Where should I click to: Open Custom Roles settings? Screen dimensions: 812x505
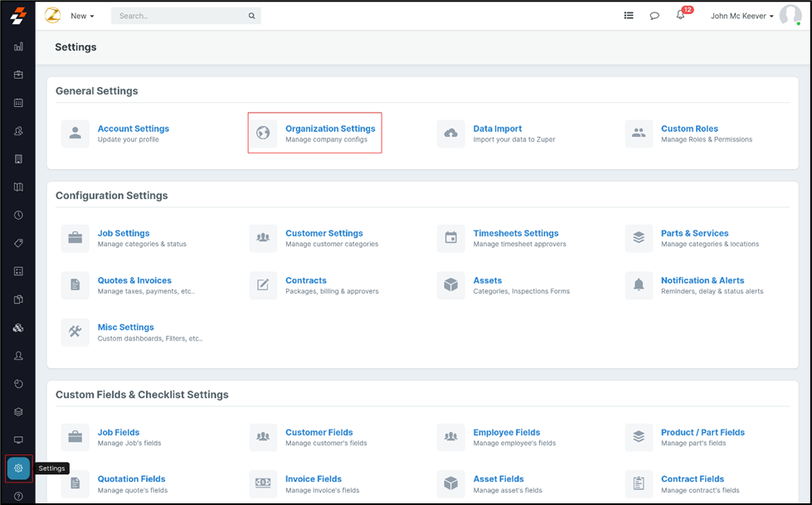688,129
